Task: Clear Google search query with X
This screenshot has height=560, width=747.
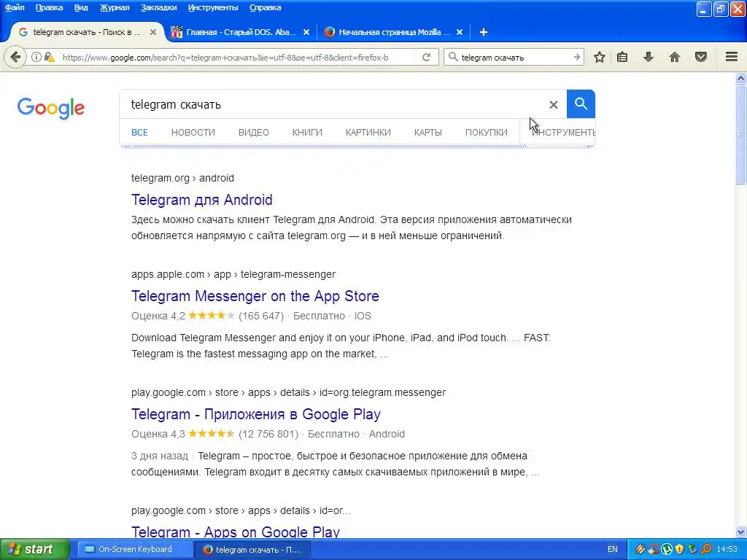Action: click(553, 105)
